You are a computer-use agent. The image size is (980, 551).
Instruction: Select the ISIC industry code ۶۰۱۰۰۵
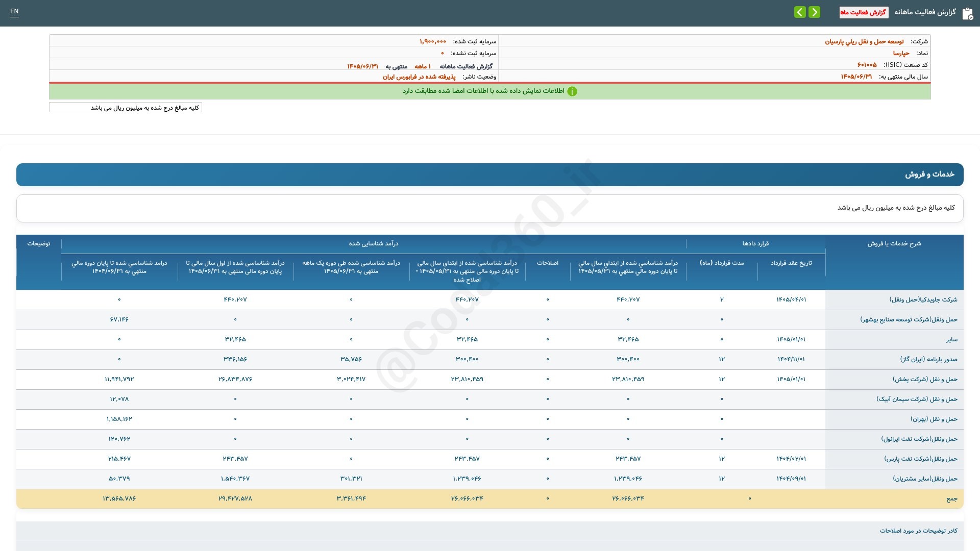tap(867, 65)
